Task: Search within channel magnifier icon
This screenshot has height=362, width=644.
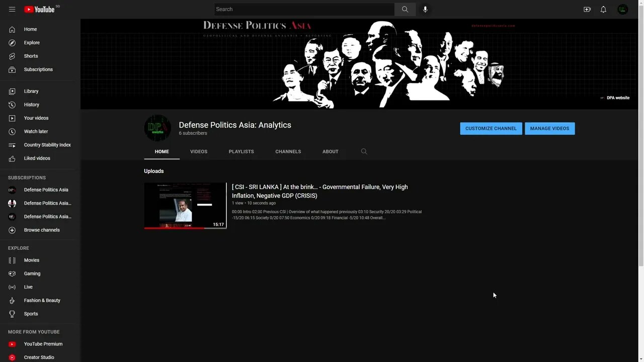Action: 364,151
